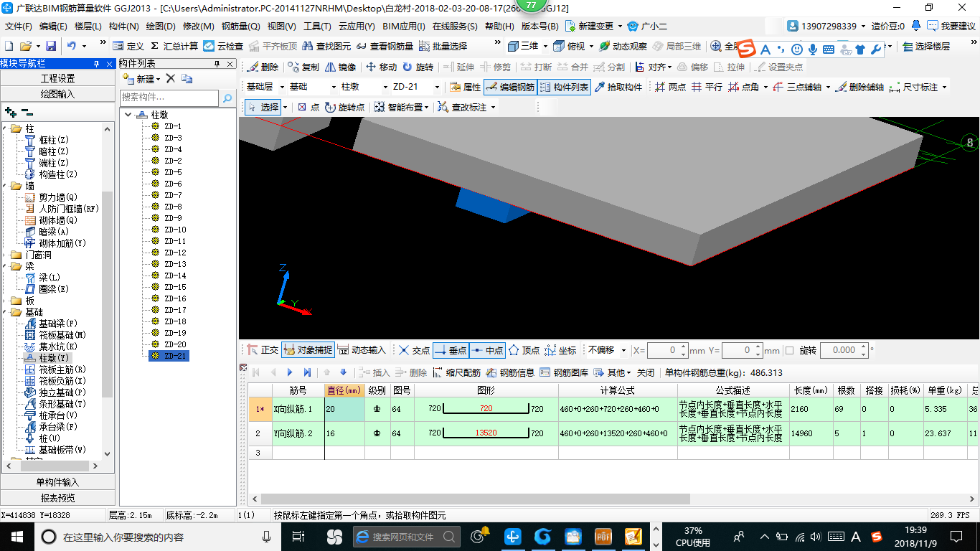
Task: Save the project with the floppy disk icon
Action: click(x=51, y=46)
